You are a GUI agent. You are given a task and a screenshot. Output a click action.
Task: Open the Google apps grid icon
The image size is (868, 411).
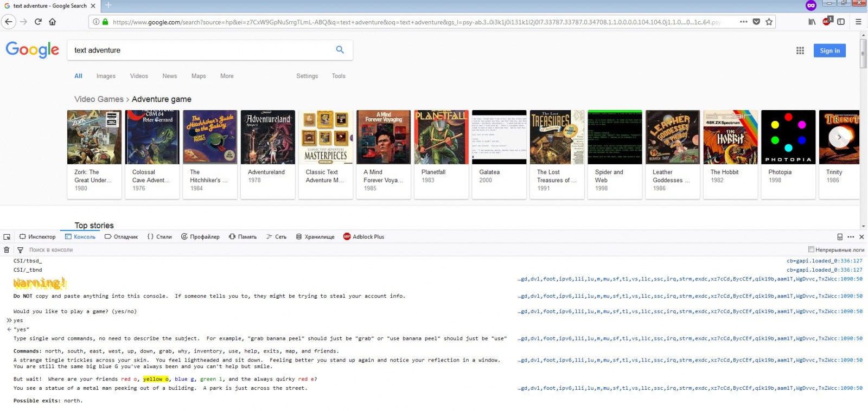800,50
